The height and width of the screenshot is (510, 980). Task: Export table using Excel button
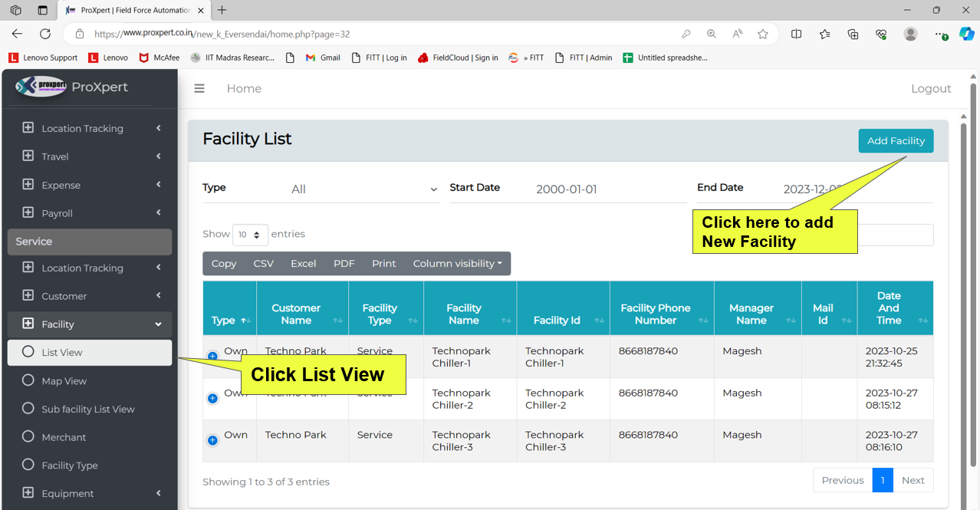pyautogui.click(x=303, y=264)
